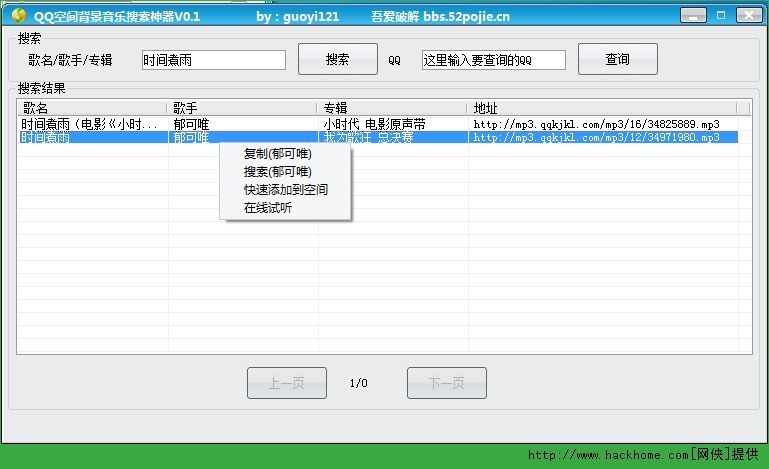Viewport: 769px width, 469px height.
Task: Click the 上一页 previous page button
Action: pos(287,383)
